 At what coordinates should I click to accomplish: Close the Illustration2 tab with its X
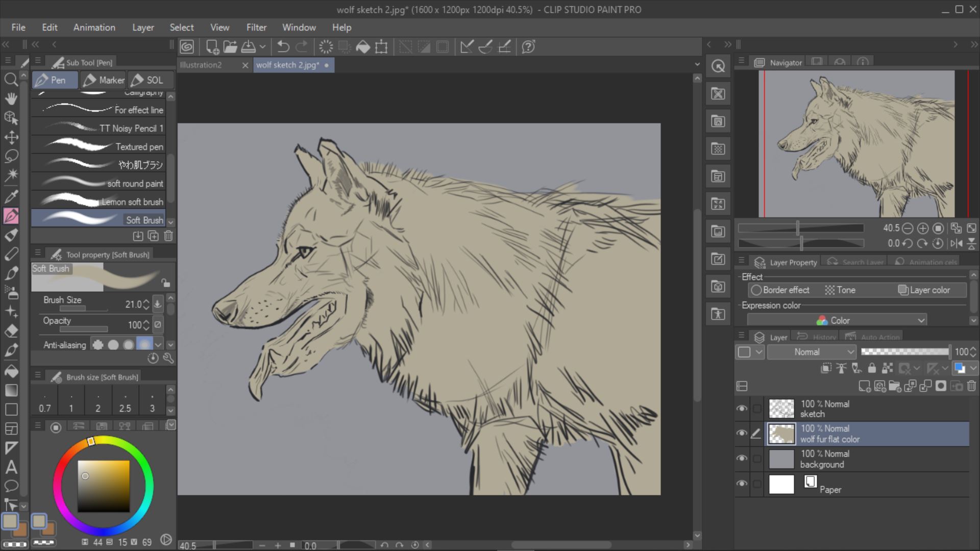click(x=245, y=65)
